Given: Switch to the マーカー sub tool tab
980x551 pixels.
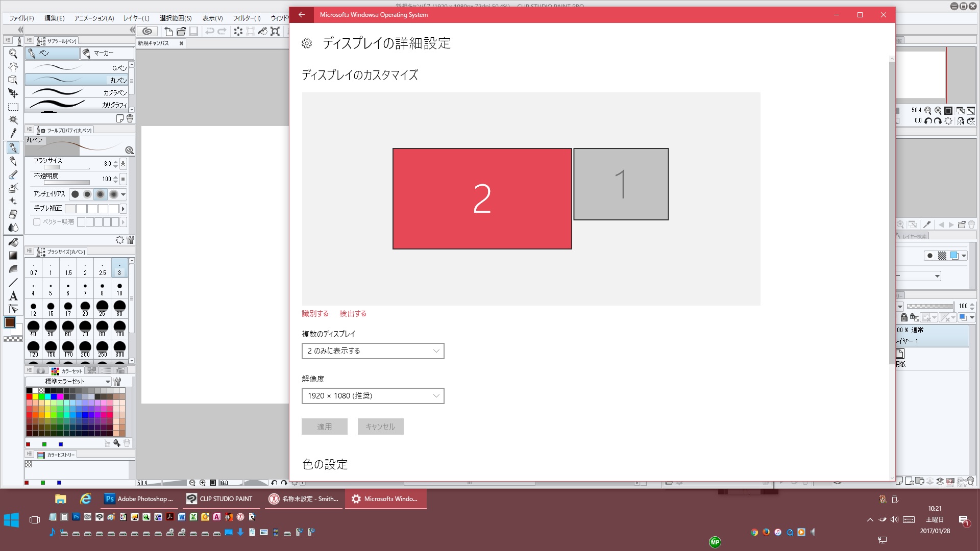Looking at the screenshot, I should point(107,53).
